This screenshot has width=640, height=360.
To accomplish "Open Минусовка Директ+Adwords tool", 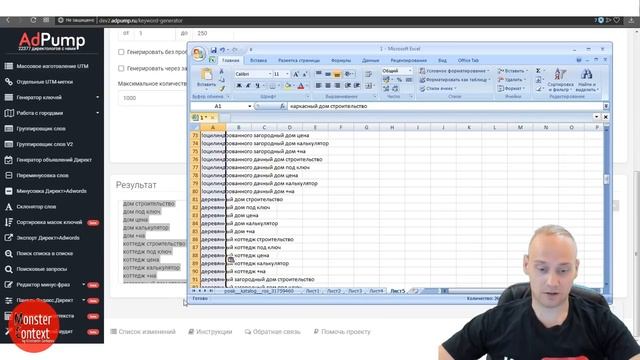I will click(51, 191).
